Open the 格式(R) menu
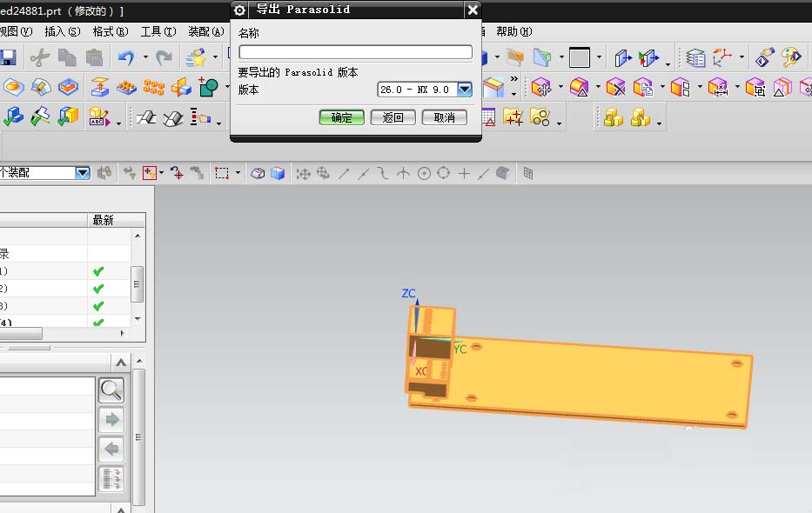 [x=111, y=32]
